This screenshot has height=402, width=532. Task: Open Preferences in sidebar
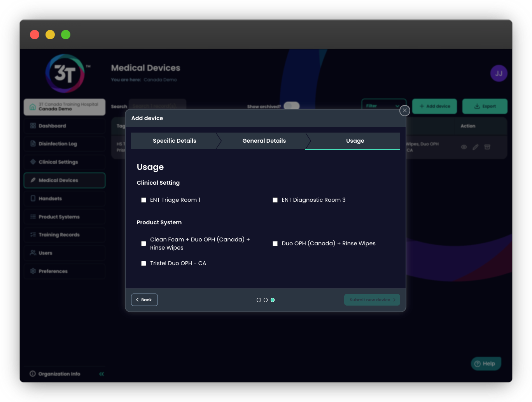(x=65, y=271)
